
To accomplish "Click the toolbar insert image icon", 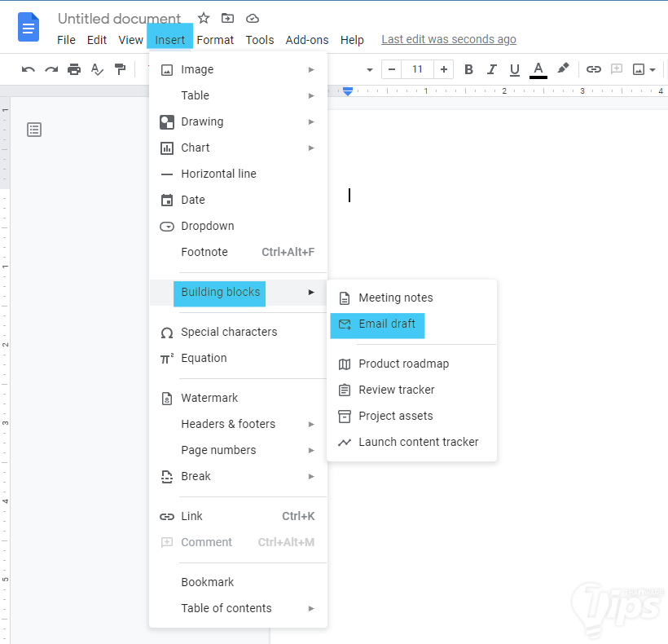I will (639, 69).
